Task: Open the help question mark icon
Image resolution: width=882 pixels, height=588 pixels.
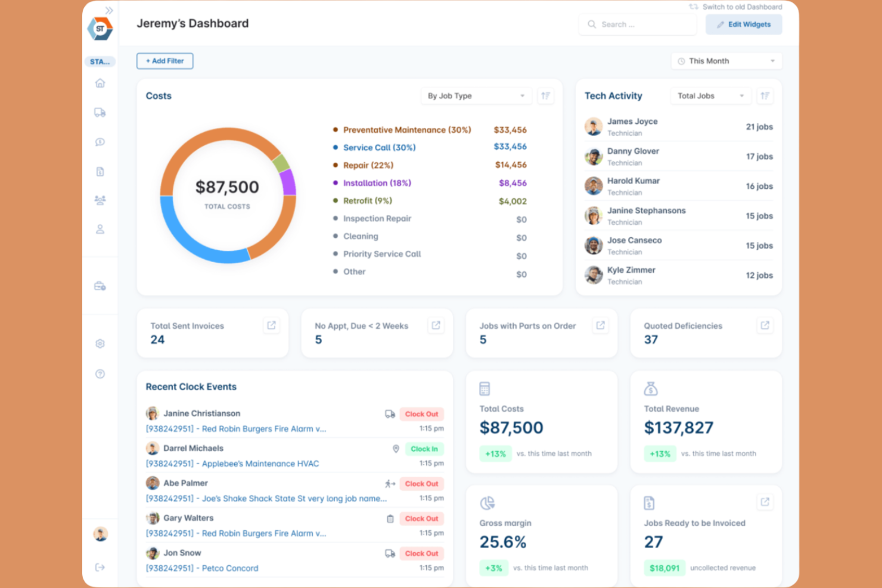Action: pos(100,374)
